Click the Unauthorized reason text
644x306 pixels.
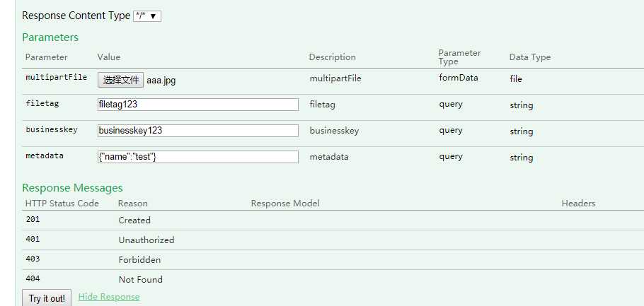tap(146, 240)
